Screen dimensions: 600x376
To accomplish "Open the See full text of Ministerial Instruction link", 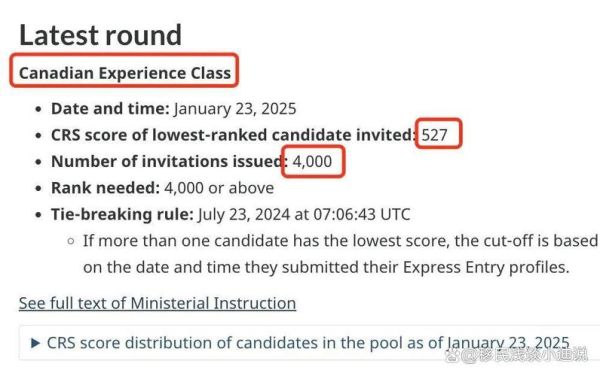I will pos(157,303).
